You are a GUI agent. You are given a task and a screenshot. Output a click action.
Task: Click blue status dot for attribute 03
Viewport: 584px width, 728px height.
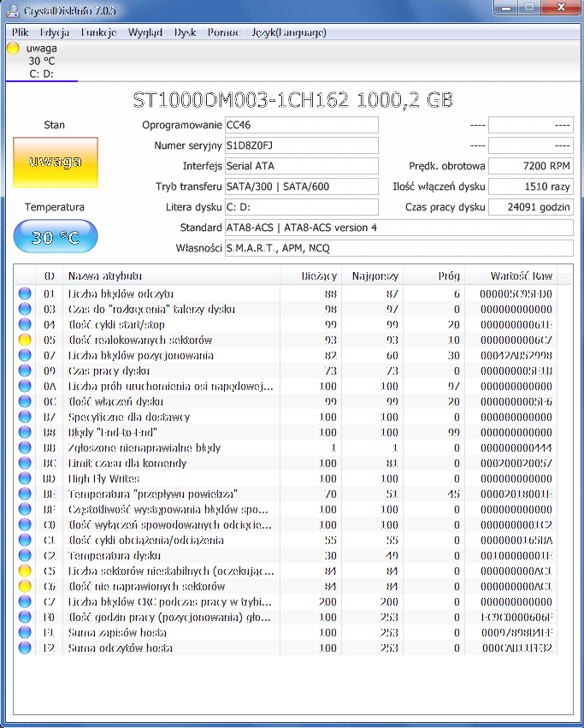click(x=25, y=309)
